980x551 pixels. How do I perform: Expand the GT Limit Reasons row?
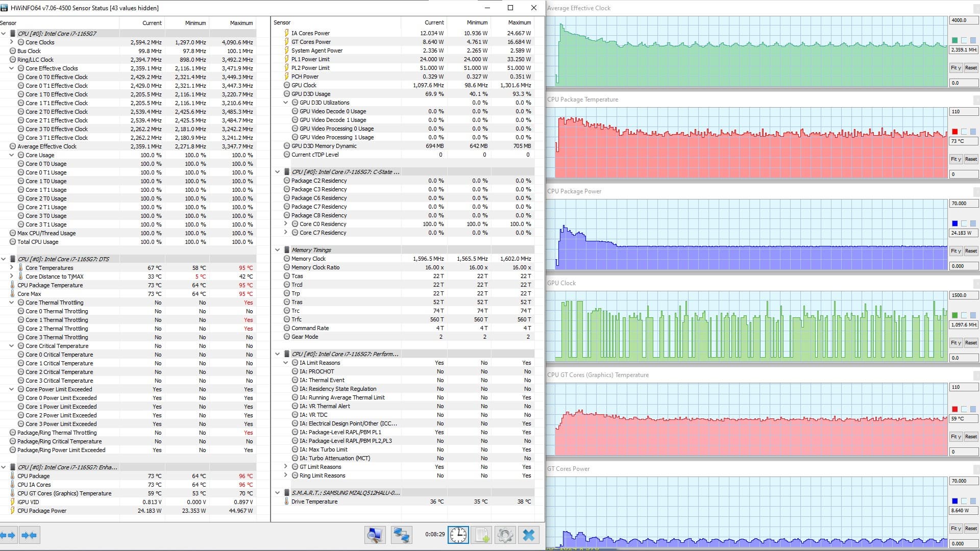pyautogui.click(x=286, y=467)
